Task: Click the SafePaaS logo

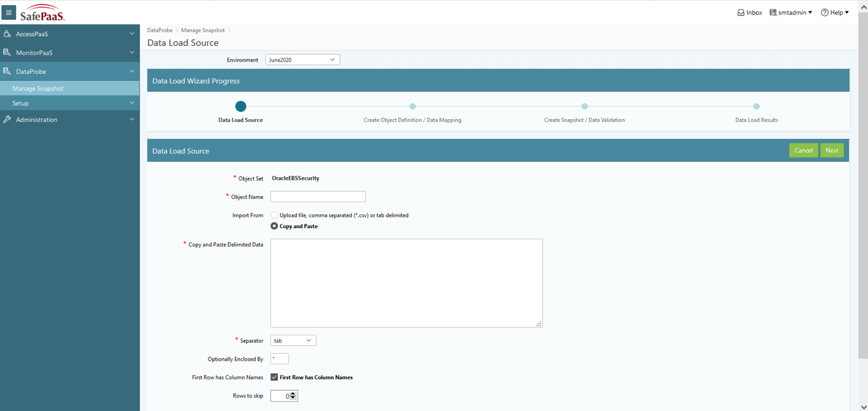Action: pos(43,13)
